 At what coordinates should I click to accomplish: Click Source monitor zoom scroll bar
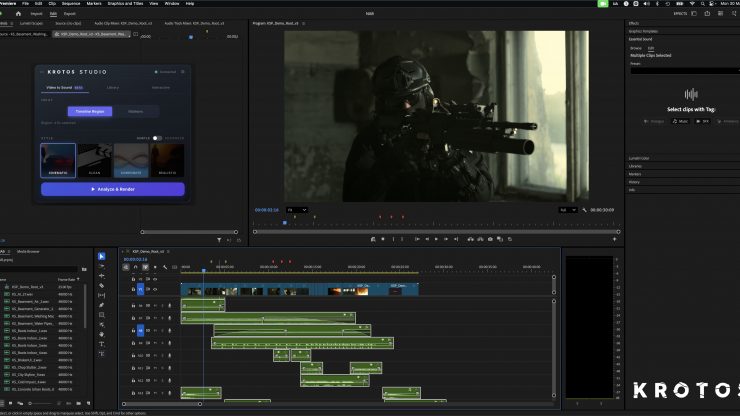pos(189,232)
